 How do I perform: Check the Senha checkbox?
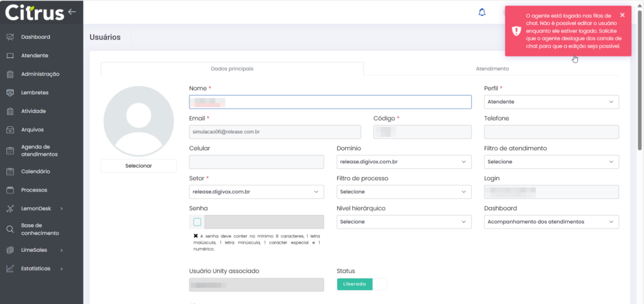click(x=197, y=222)
